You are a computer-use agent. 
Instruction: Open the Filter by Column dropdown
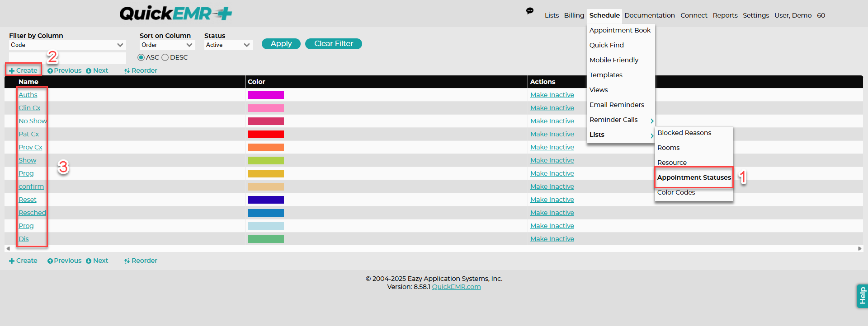point(67,45)
